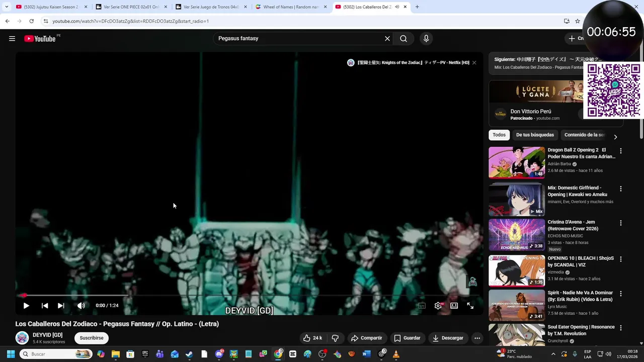Open the suggested Netflix PV card
The image size is (644, 362).
point(408,63)
